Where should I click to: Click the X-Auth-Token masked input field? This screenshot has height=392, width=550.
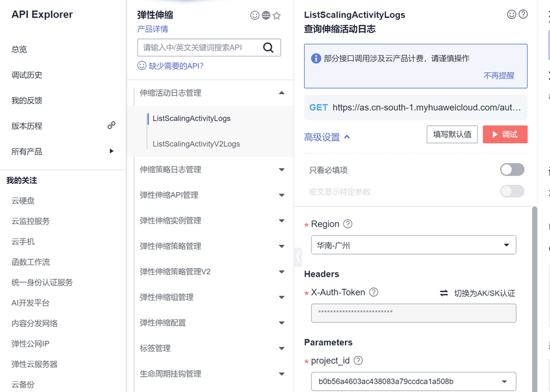(414, 313)
